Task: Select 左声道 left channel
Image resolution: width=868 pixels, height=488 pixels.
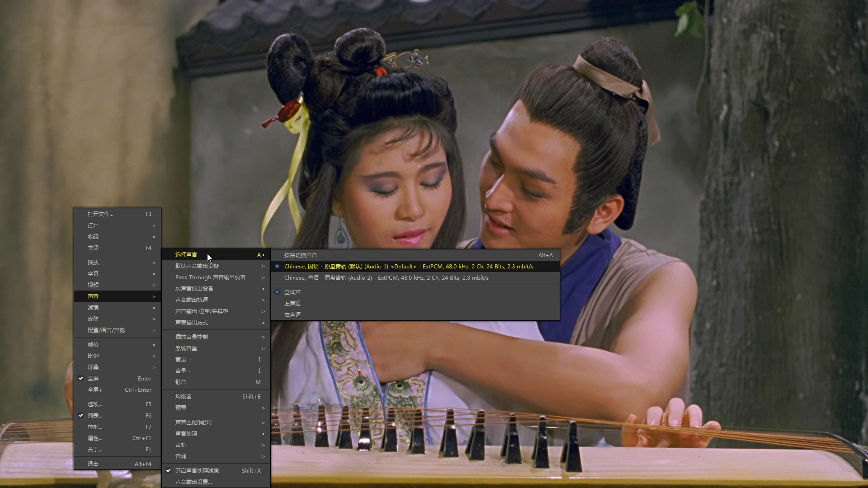Action: [x=415, y=304]
